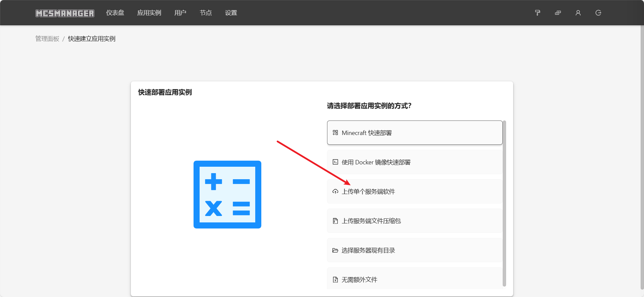Click the 管理面板 breadcrumb link

click(47, 39)
